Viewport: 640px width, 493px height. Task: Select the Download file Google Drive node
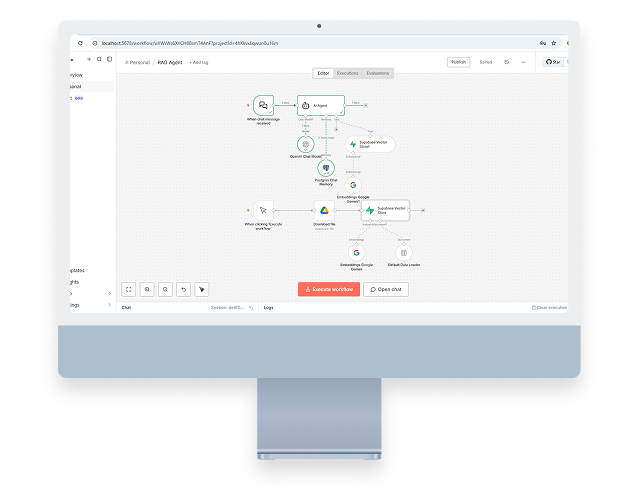click(323, 210)
